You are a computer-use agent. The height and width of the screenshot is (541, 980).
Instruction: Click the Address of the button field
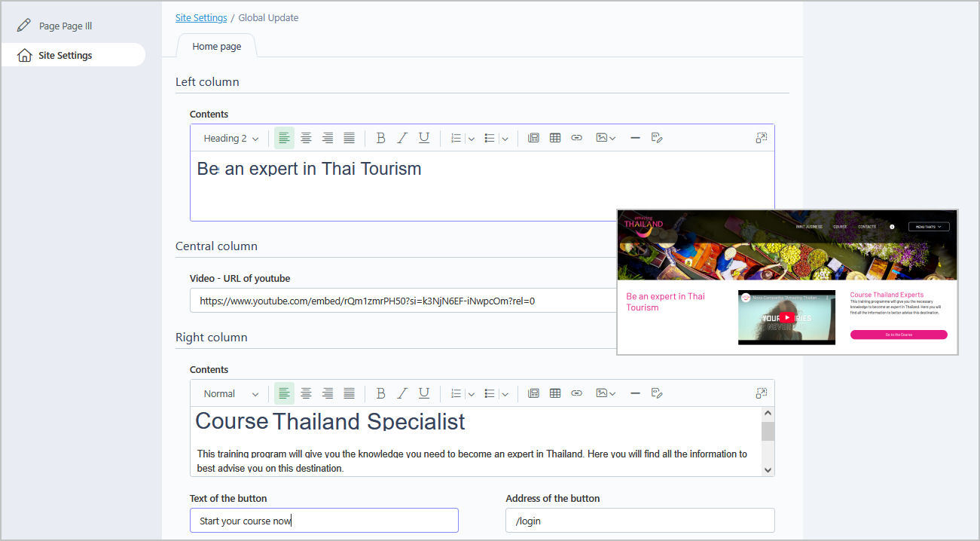tap(639, 520)
